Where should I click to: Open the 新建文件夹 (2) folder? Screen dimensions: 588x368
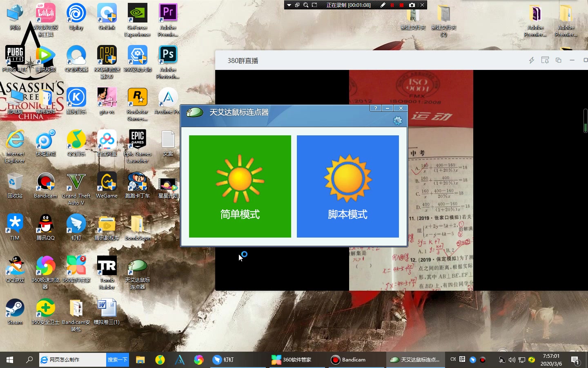[444, 20]
